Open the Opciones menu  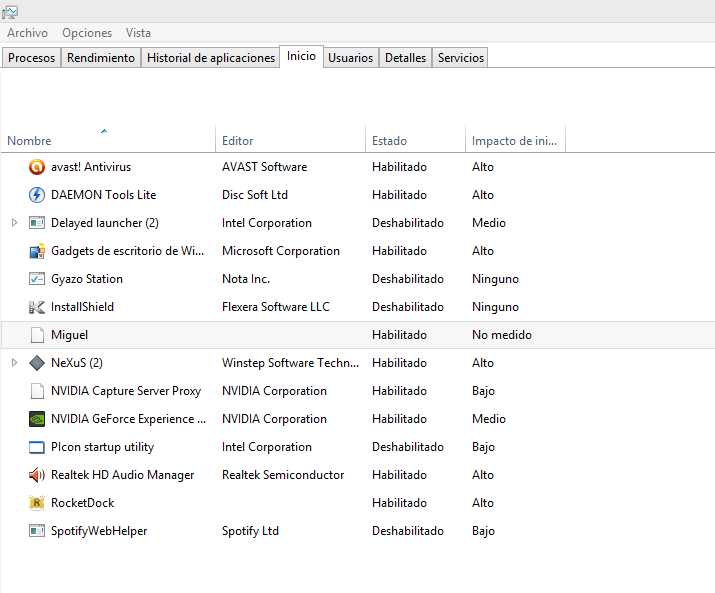(x=87, y=33)
